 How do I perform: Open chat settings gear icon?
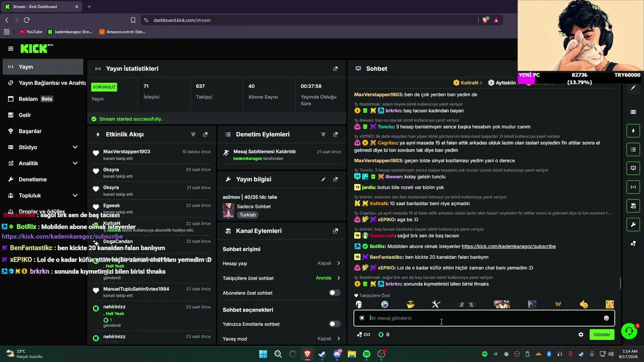pyautogui.click(x=581, y=335)
